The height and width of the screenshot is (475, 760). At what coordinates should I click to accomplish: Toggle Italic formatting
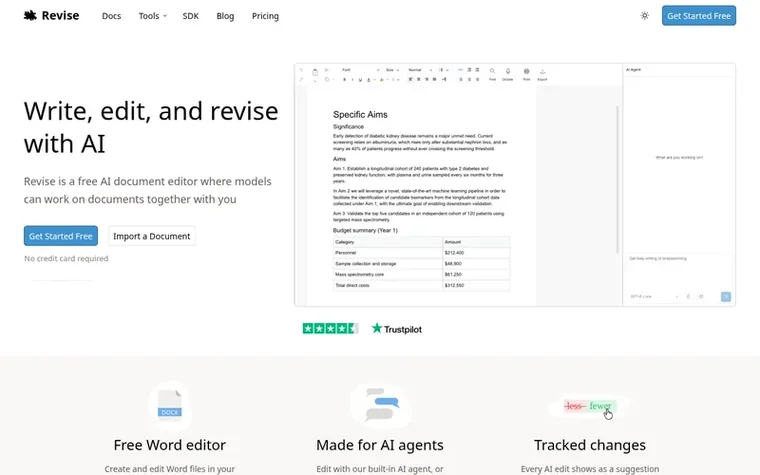352,79
